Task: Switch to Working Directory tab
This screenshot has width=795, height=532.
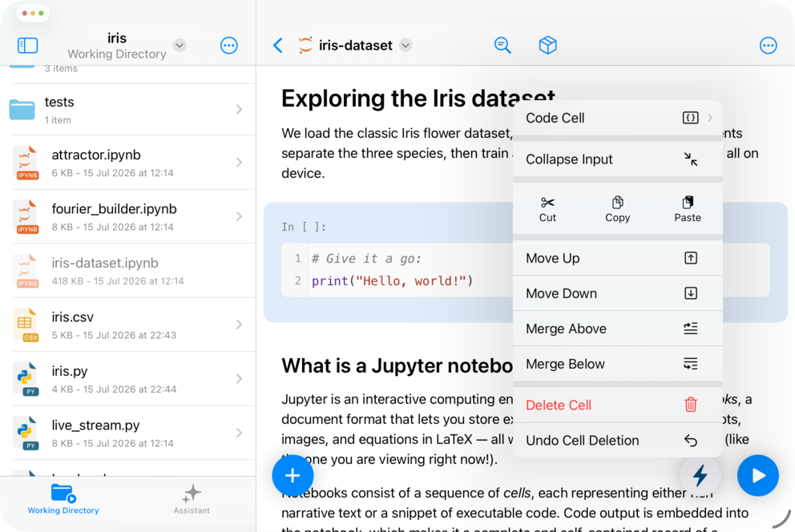Action: tap(63, 499)
